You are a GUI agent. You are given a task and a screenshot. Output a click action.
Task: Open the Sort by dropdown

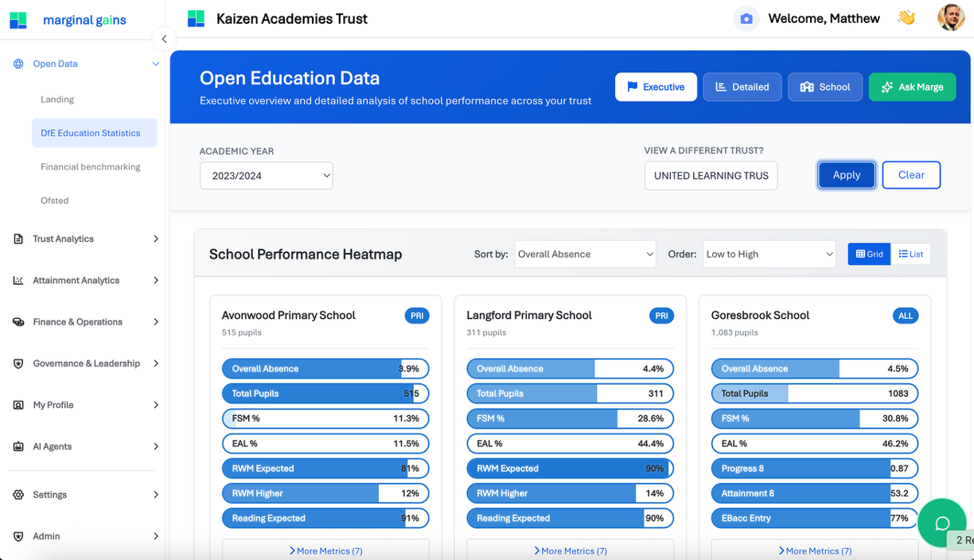pos(585,254)
